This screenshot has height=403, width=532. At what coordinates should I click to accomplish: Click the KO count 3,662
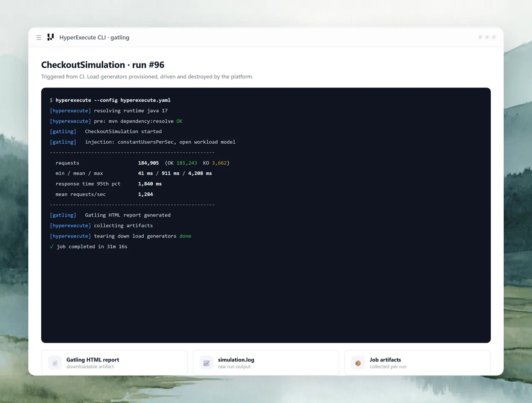coord(219,163)
